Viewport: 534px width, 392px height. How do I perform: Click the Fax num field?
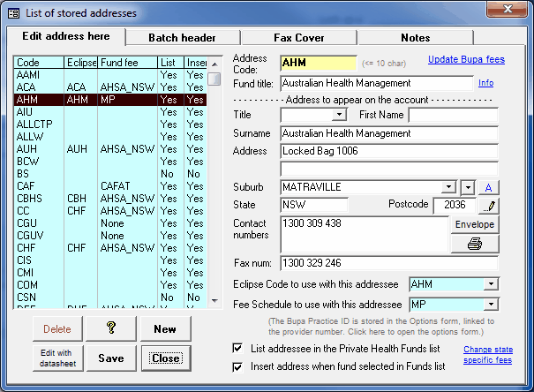coord(389,263)
